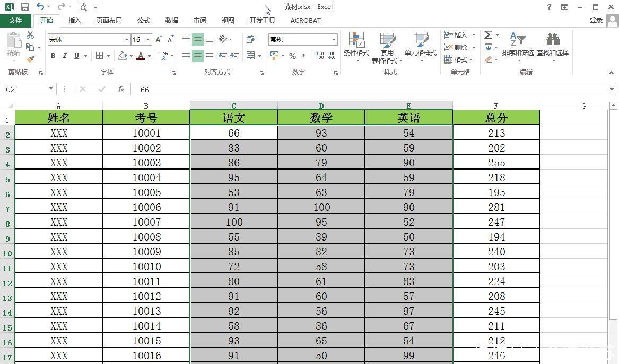Click the font color red A swatch
Viewport: 619px width, 364px height.
coord(141,56)
